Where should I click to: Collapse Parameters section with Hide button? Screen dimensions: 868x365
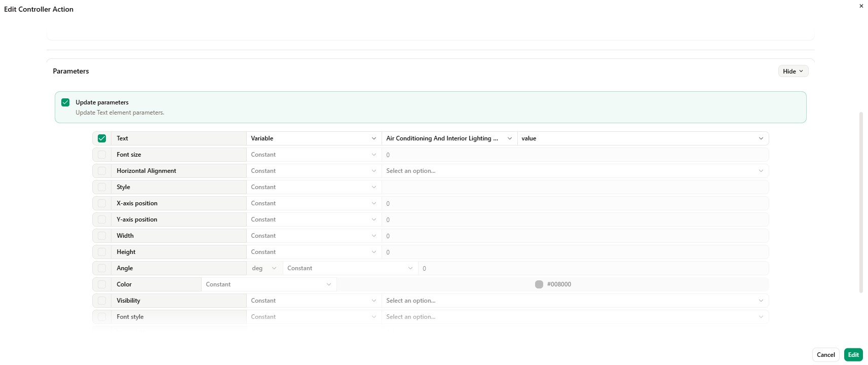point(793,71)
